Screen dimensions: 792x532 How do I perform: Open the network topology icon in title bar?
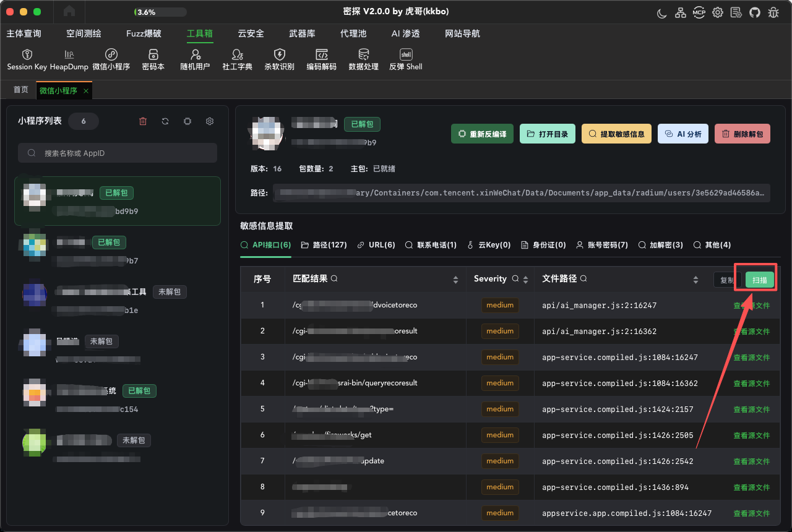(681, 12)
